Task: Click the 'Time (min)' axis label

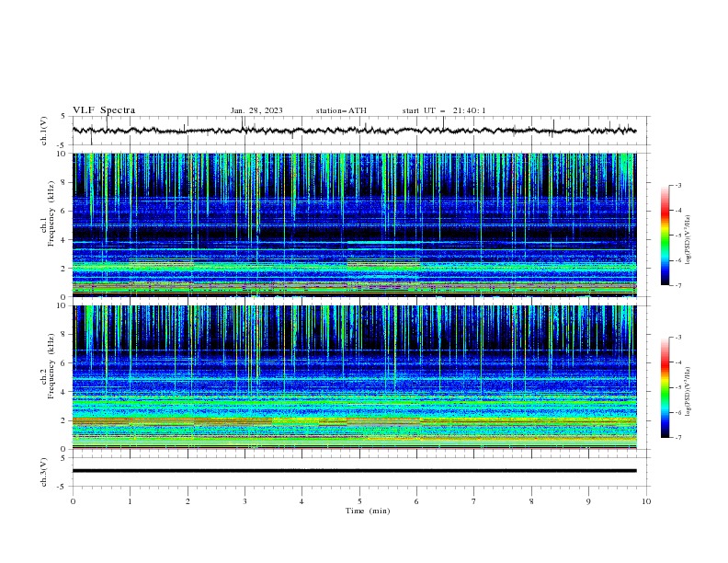Action: click(x=368, y=511)
